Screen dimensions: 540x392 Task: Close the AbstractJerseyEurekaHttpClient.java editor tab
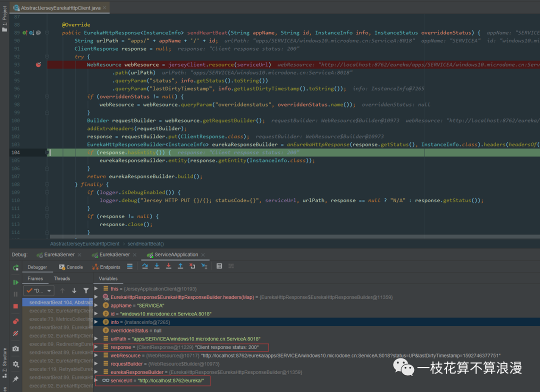[x=104, y=8]
